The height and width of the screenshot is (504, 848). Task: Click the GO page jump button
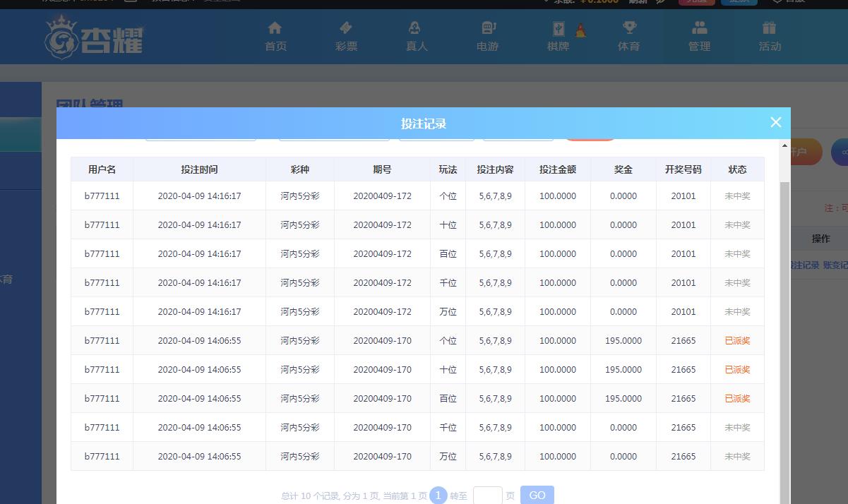537,495
